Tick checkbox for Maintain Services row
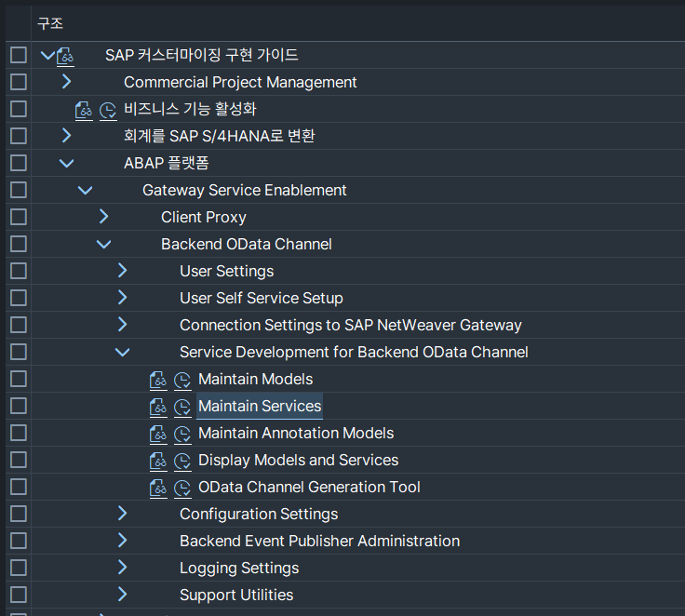The width and height of the screenshot is (685, 616). click(x=19, y=406)
